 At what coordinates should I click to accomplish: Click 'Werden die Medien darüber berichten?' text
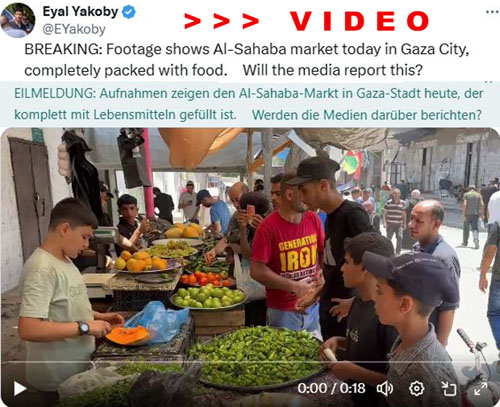pos(367,115)
